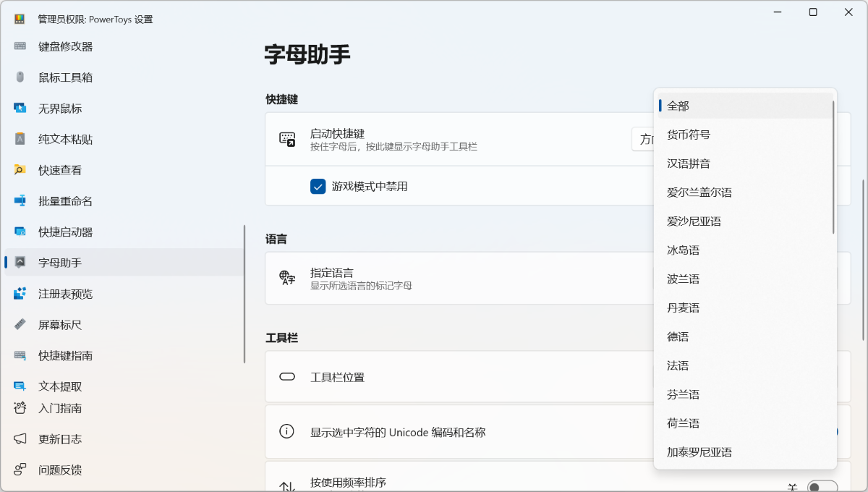Screen dimensions: 868x492
Task: Pick 加泰罗尼亚语 in the list
Action: [744, 453]
